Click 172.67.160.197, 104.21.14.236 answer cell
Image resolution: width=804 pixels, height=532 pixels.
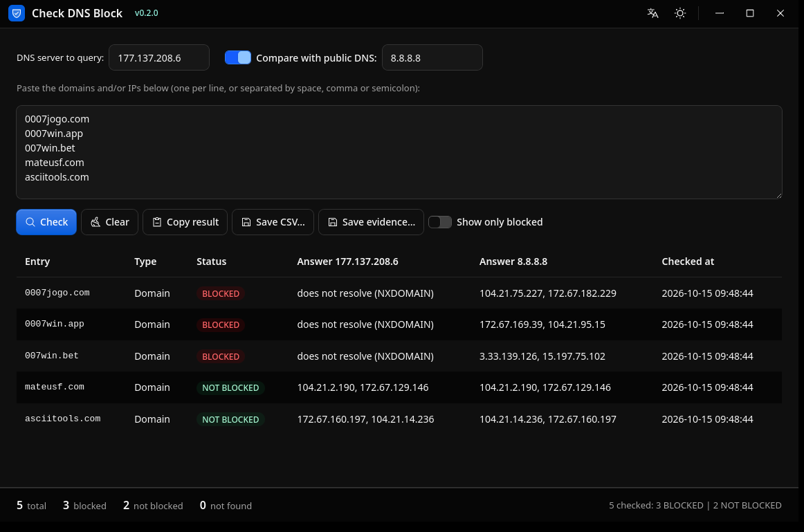[365, 419]
